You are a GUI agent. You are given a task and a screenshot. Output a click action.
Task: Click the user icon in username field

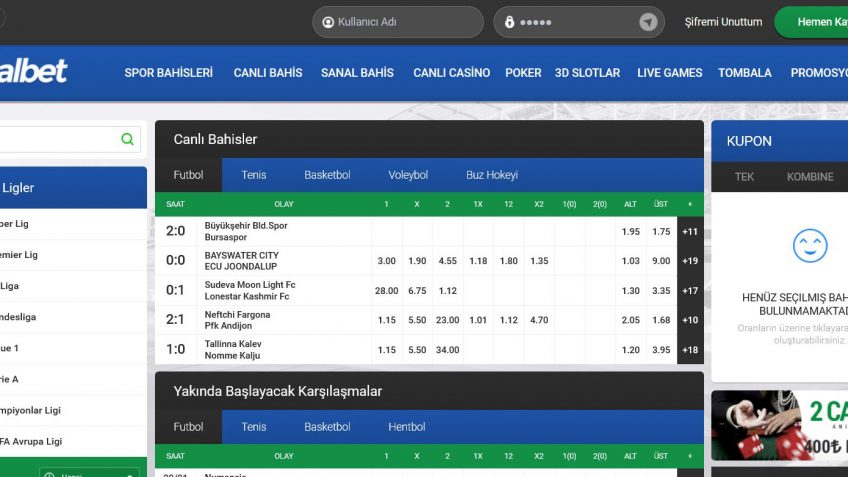tap(328, 22)
